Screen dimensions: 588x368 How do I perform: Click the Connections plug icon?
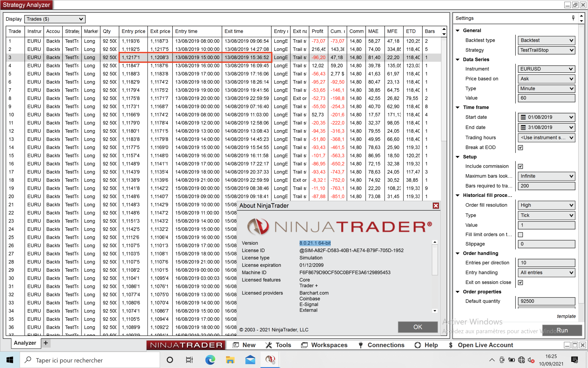pyautogui.click(x=361, y=345)
